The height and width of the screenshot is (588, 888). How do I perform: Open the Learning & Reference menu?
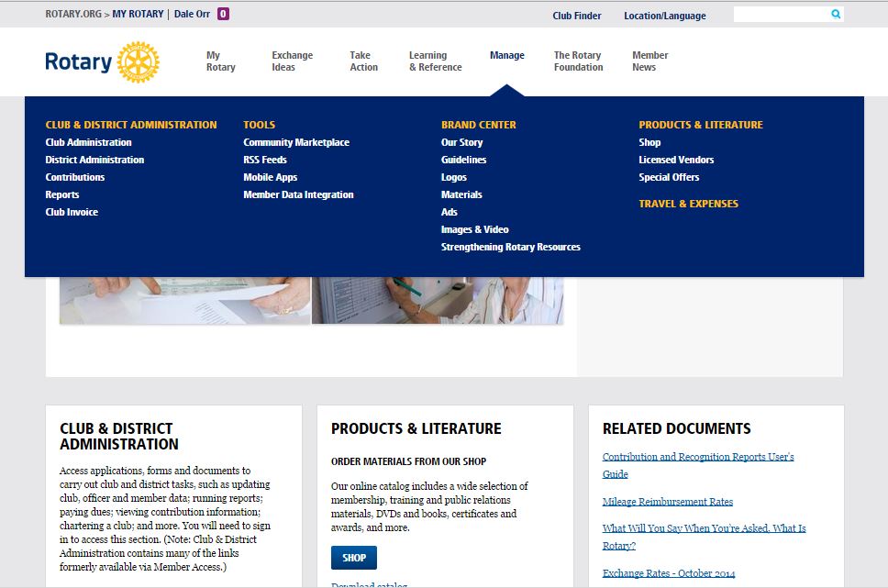point(436,61)
